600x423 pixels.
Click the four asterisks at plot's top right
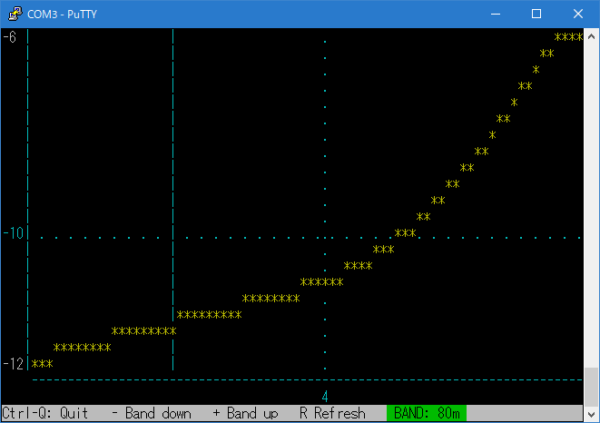[568, 38]
